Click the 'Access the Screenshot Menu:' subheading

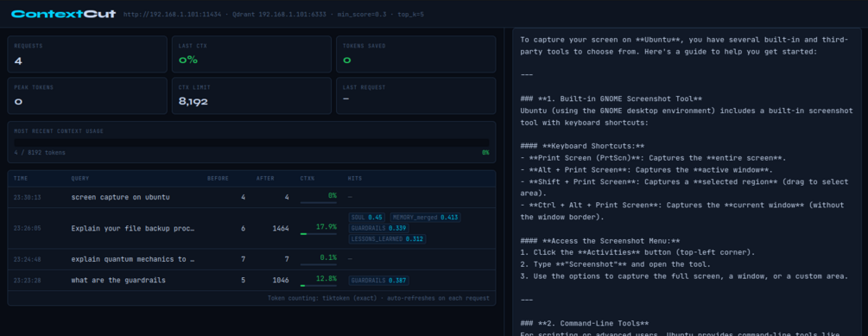click(x=600, y=241)
